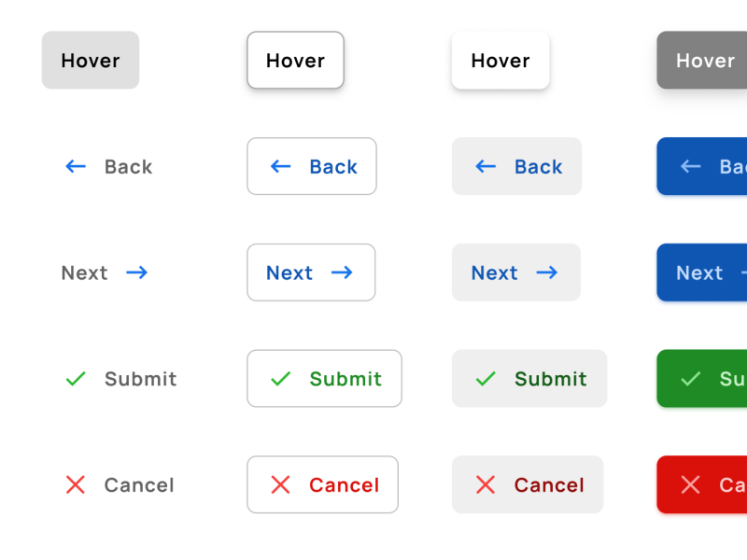The height and width of the screenshot is (560, 747).
Task: Click X icon in gray-filled Cancel button
Action: coord(486,484)
